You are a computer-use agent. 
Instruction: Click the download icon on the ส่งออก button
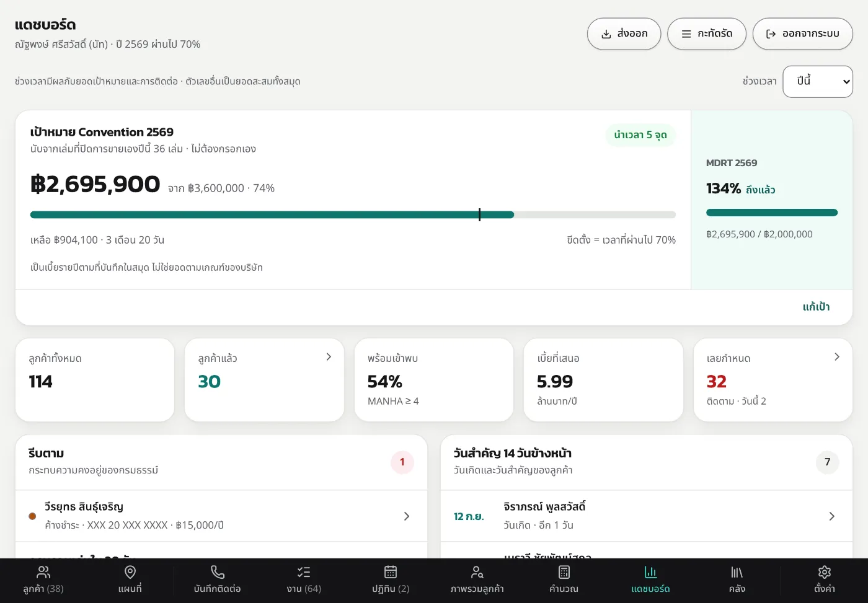tap(606, 34)
